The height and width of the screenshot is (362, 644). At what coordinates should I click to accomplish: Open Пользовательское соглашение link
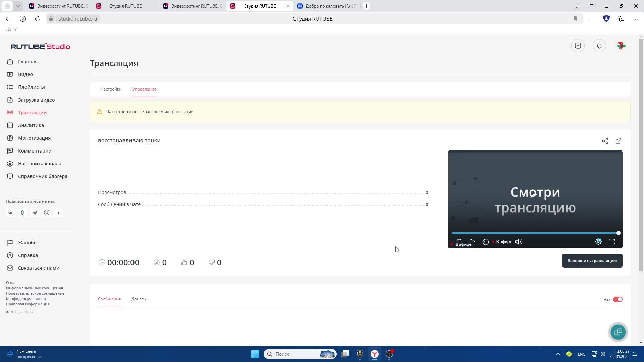[x=35, y=293]
